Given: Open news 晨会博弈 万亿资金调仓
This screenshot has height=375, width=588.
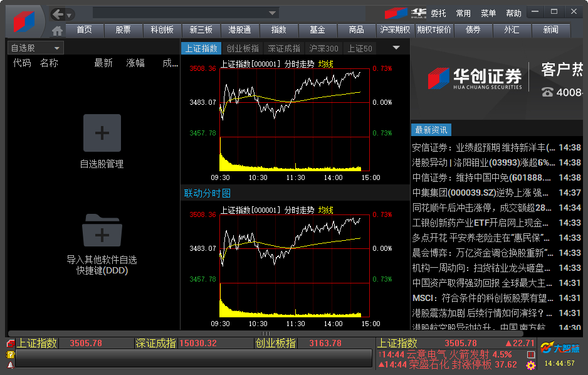Looking at the screenshot, I should click(x=497, y=253).
